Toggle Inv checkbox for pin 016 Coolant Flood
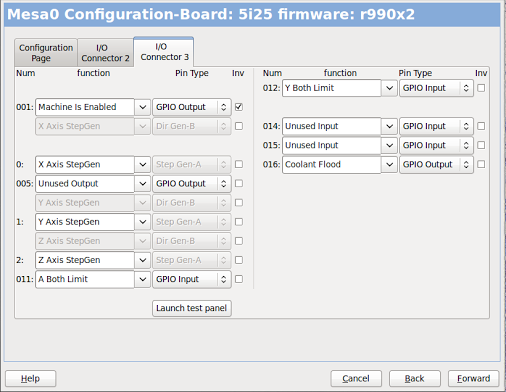Screen dimensions: 506x392 (481, 164)
